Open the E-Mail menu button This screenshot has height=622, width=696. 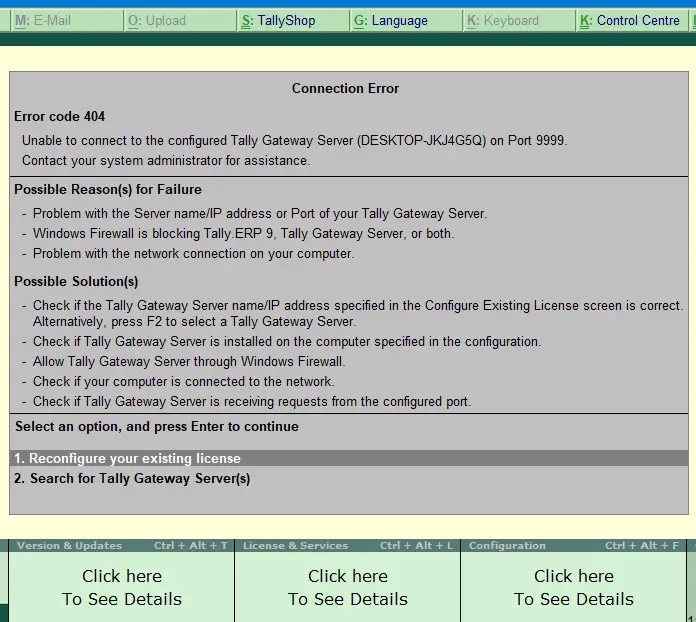(x=67, y=20)
